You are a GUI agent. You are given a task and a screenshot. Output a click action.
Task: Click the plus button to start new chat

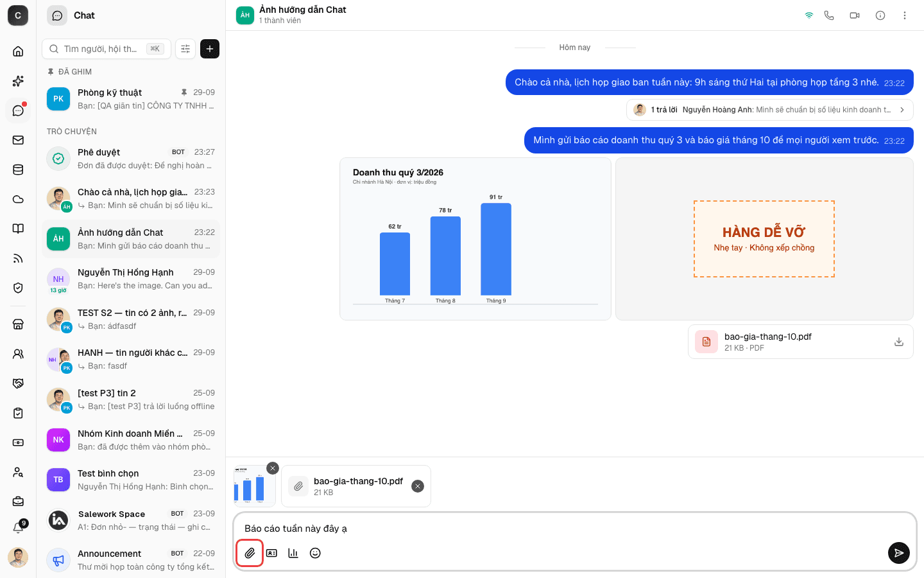click(210, 49)
